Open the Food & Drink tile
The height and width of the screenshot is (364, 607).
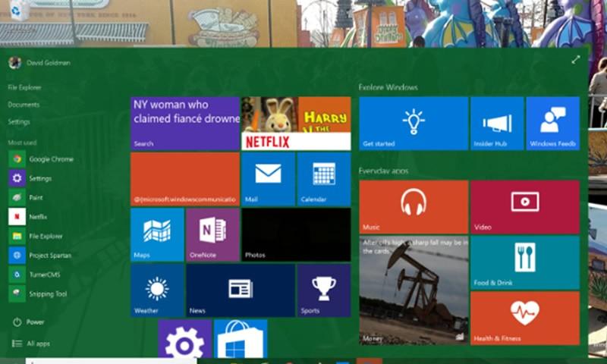click(x=524, y=262)
